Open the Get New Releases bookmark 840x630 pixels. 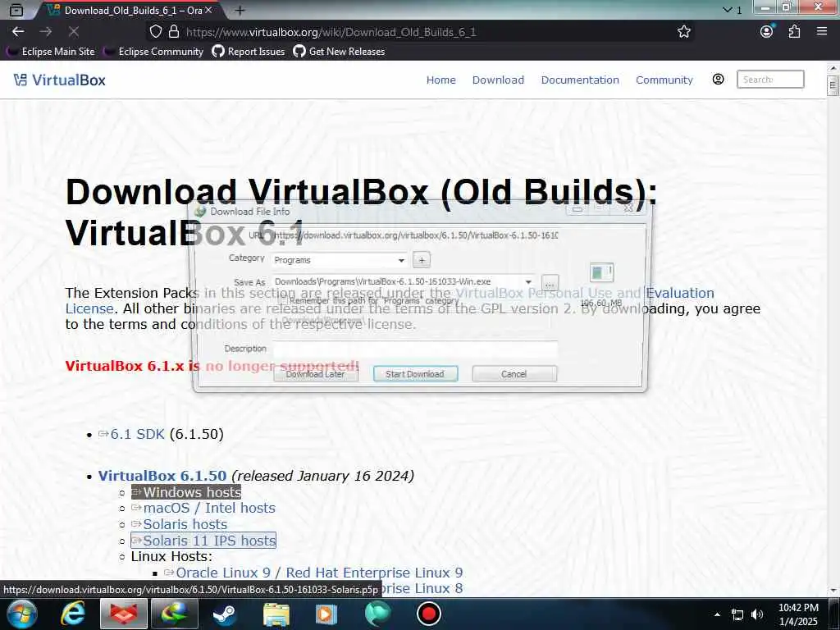[x=339, y=52]
